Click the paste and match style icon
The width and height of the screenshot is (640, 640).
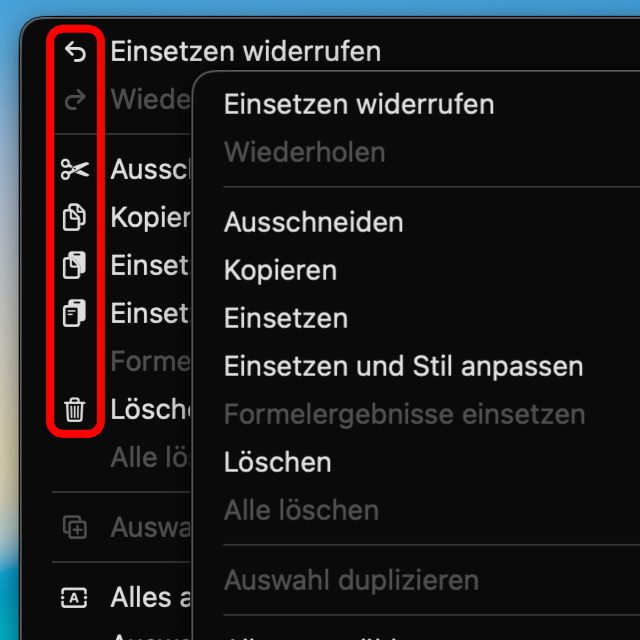(x=74, y=313)
